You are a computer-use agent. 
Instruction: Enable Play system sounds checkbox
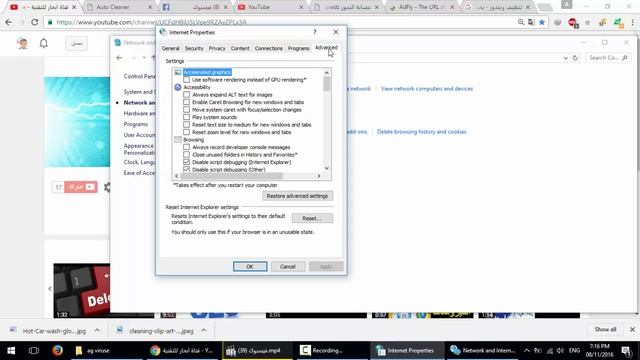coord(187,117)
